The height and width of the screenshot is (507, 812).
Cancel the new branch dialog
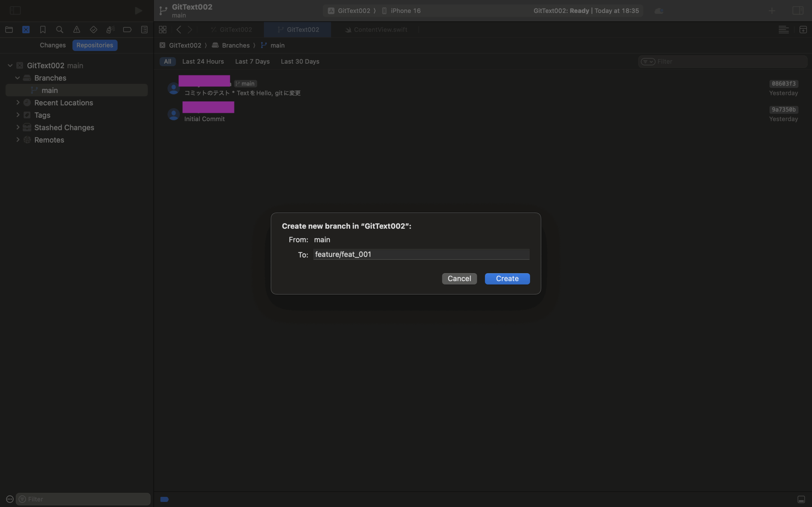click(x=459, y=279)
